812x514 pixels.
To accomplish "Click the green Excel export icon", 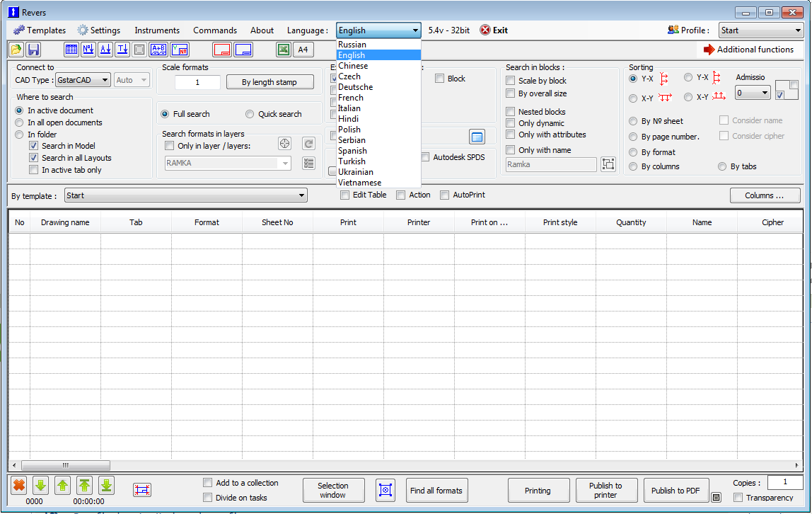I will (x=283, y=50).
